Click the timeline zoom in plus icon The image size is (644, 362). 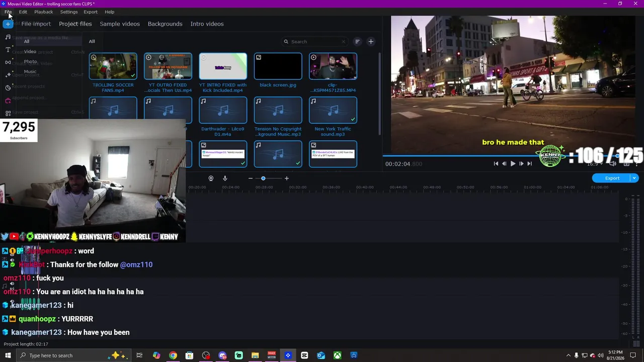tap(287, 178)
